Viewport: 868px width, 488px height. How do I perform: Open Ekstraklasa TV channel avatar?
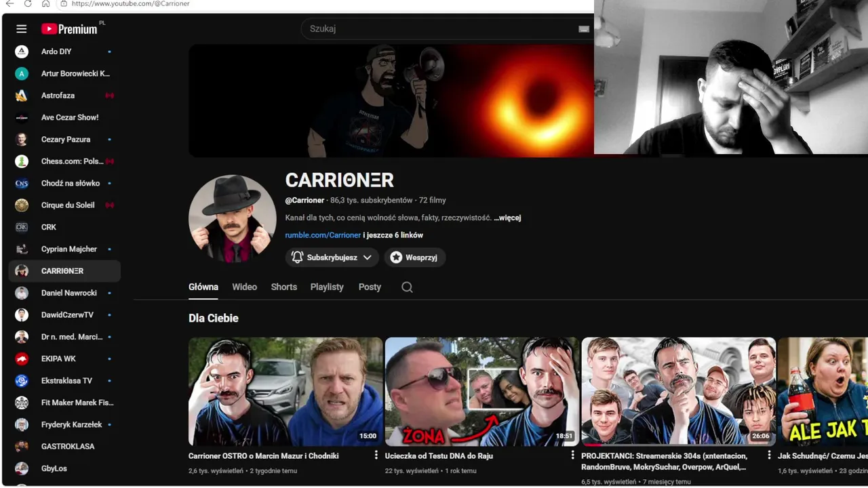[x=22, y=380]
